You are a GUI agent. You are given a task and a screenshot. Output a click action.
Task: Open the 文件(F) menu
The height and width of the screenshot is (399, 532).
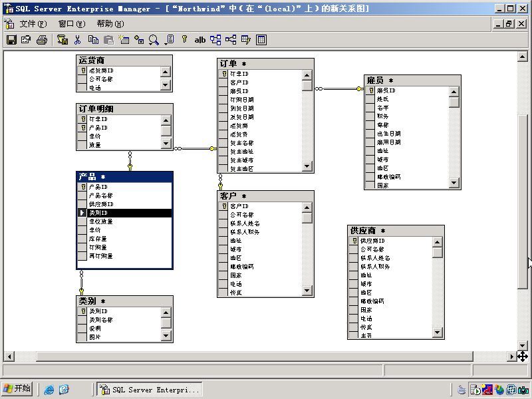33,24
